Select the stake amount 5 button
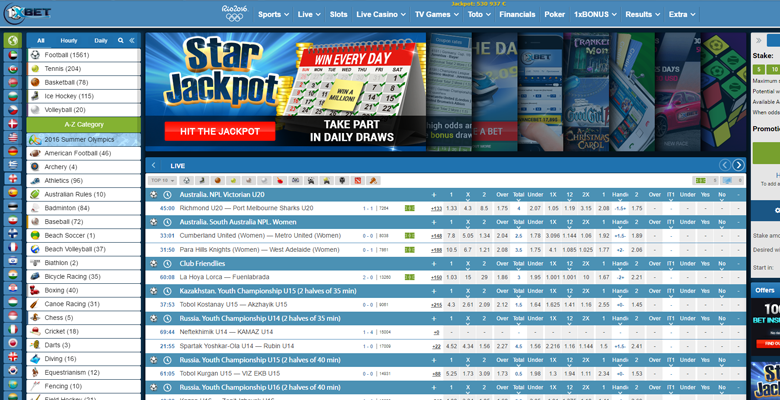Viewport: 780px width, 400px height. coord(759,70)
